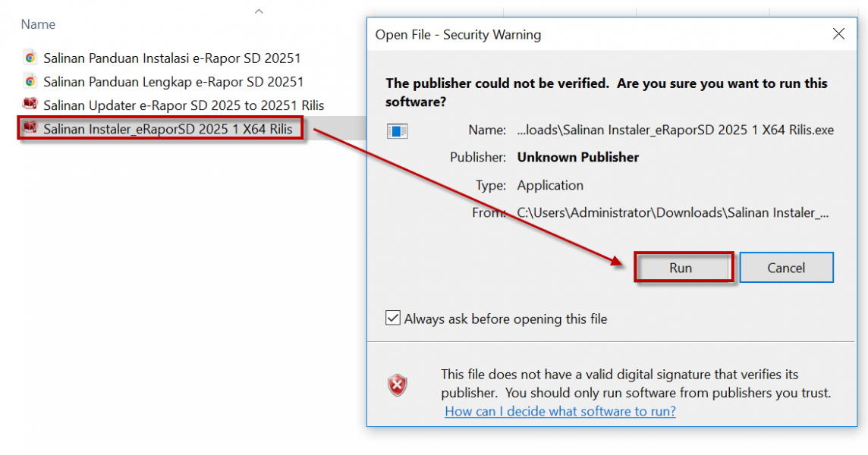The height and width of the screenshot is (455, 868).
Task: Click the red installer icon for Salinan Instaler_eRaporSD
Action: 30,128
